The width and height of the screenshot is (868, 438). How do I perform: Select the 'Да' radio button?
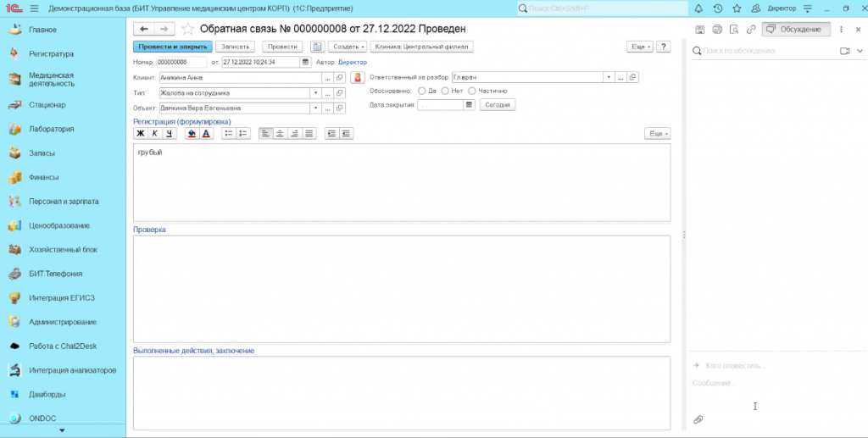pos(422,91)
